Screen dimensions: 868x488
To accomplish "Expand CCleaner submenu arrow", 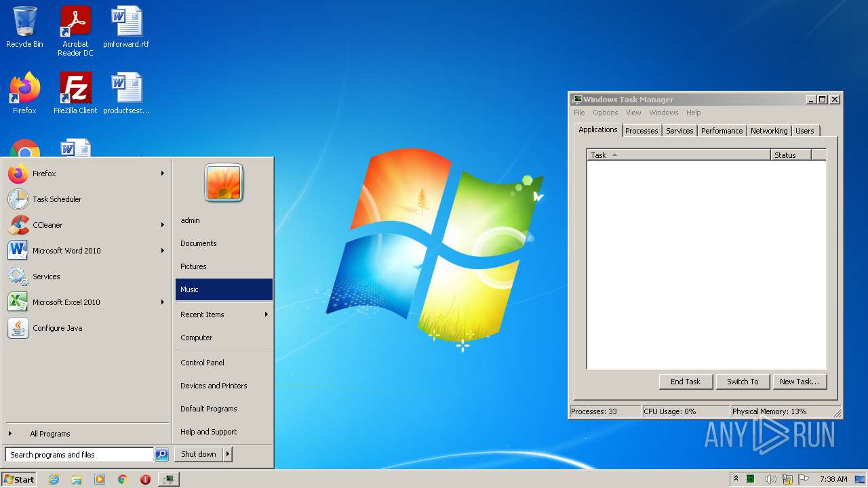I will 163,225.
